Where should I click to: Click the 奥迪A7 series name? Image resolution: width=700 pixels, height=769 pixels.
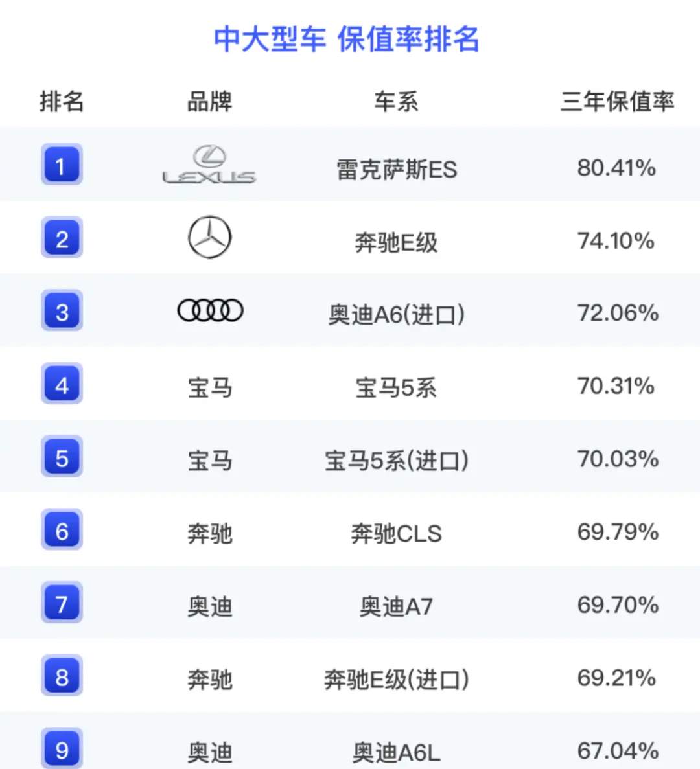tap(397, 606)
